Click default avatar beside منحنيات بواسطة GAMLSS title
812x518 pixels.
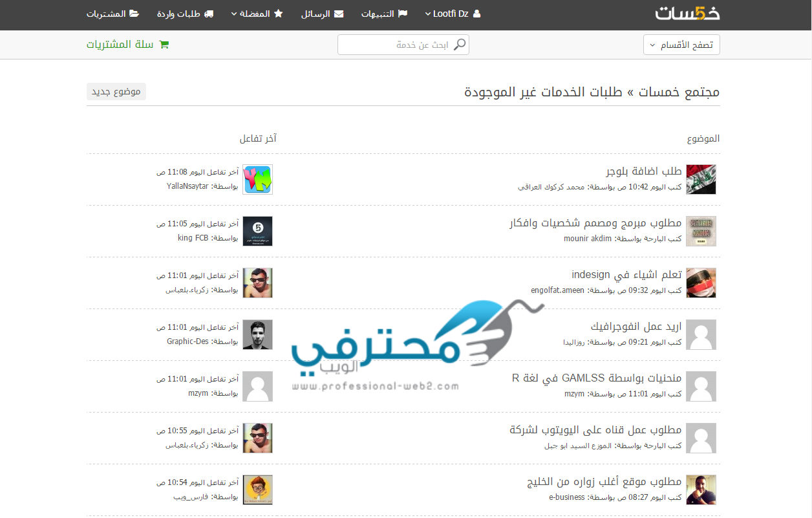[701, 386]
